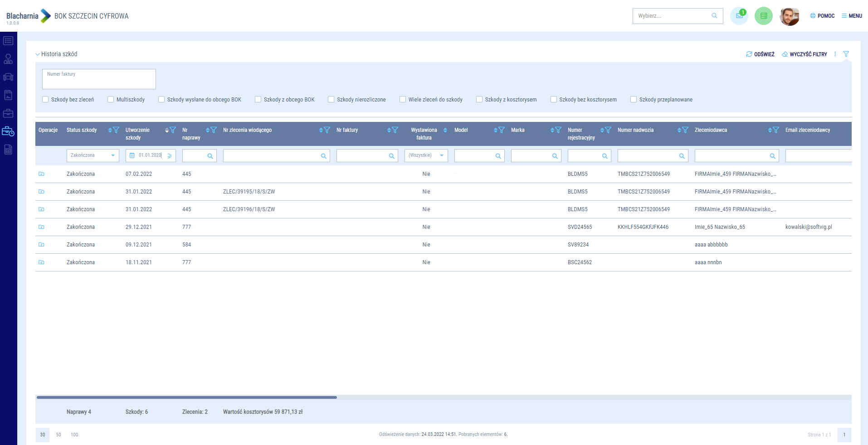Open the MENU in top bar
Viewport: 868px width, 445px height.
852,16
